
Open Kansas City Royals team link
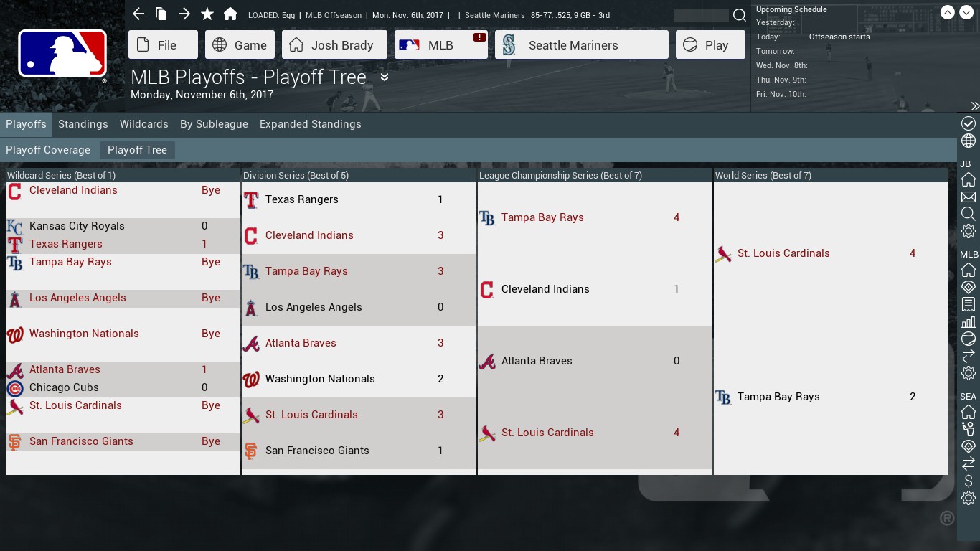[77, 226]
